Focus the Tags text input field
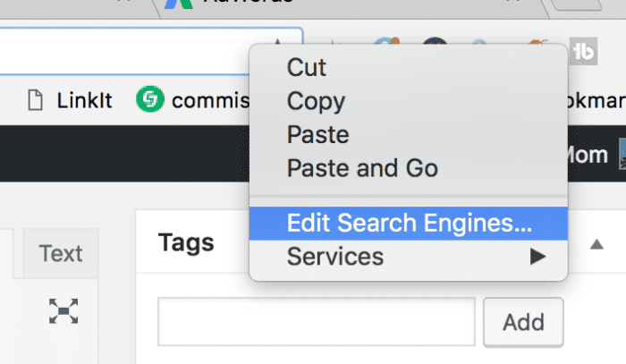Screen dimensions: 626x364 click(x=317, y=321)
